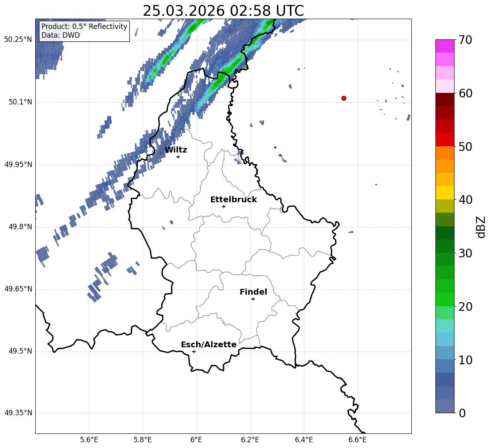Click the colorbar tick label 20
This screenshot has height=448, width=491.
click(465, 307)
